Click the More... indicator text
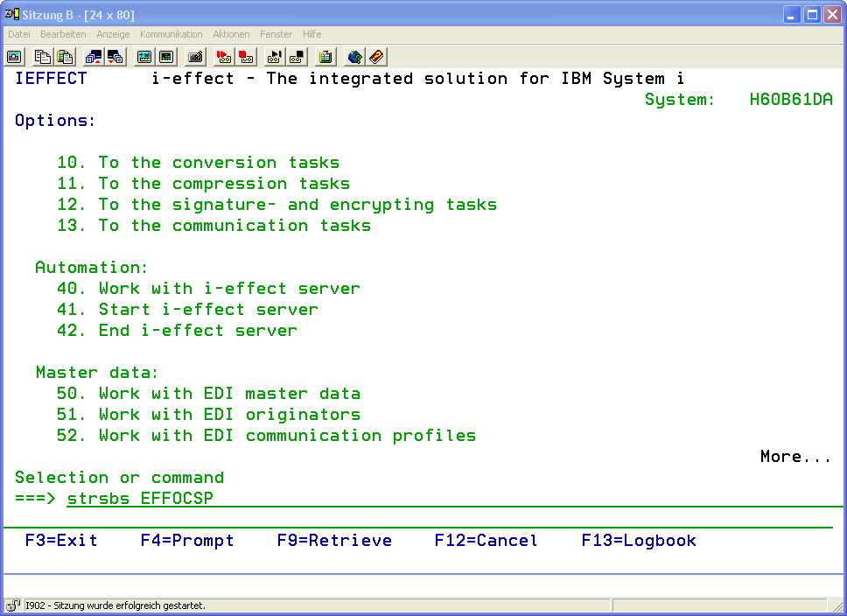This screenshot has height=616, width=847. [795, 457]
